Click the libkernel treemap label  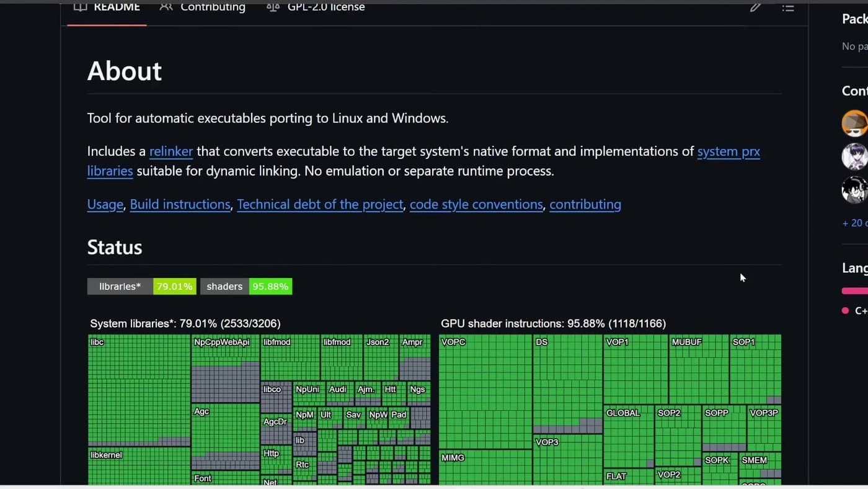[107, 455]
